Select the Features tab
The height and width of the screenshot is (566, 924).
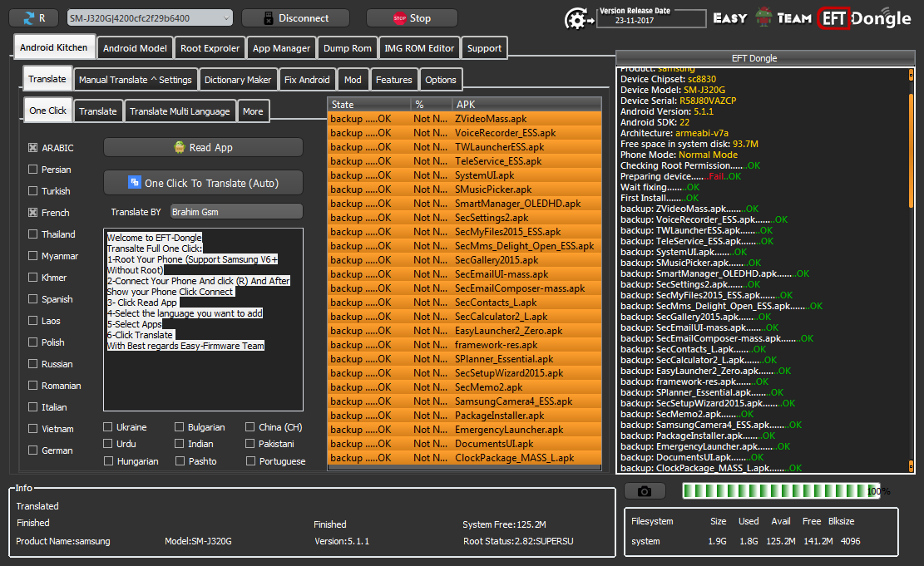click(x=393, y=80)
